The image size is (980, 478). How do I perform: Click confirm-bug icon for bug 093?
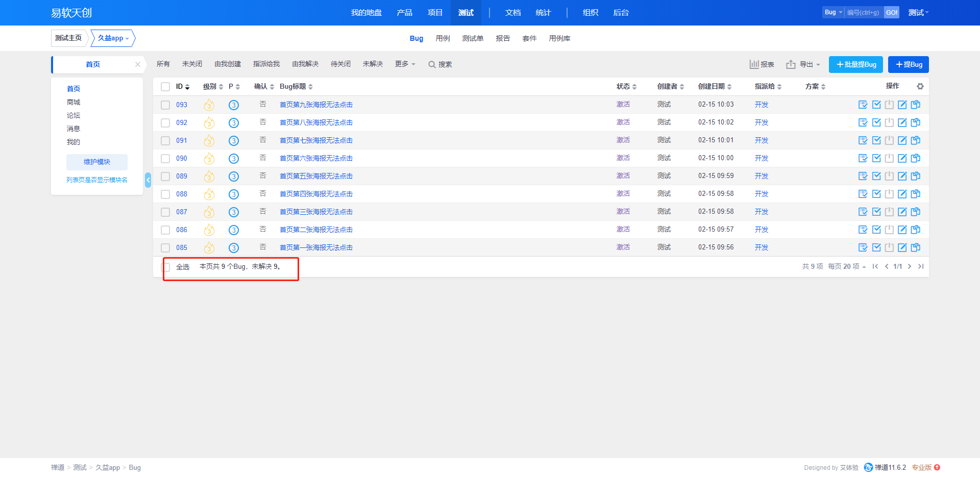click(863, 105)
